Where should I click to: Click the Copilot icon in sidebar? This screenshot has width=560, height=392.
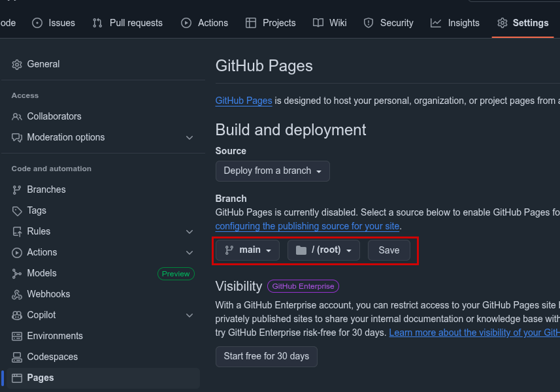[x=17, y=316]
